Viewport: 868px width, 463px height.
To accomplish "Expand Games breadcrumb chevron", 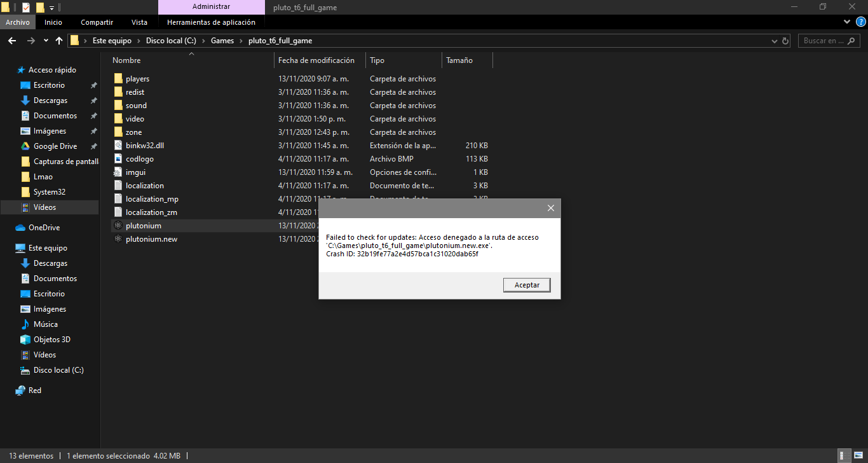I will pyautogui.click(x=241, y=41).
